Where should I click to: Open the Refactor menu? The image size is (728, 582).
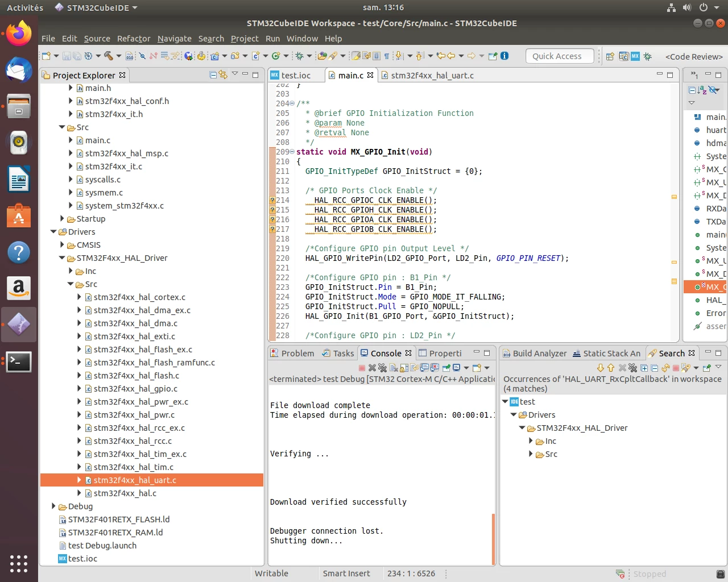tap(134, 38)
